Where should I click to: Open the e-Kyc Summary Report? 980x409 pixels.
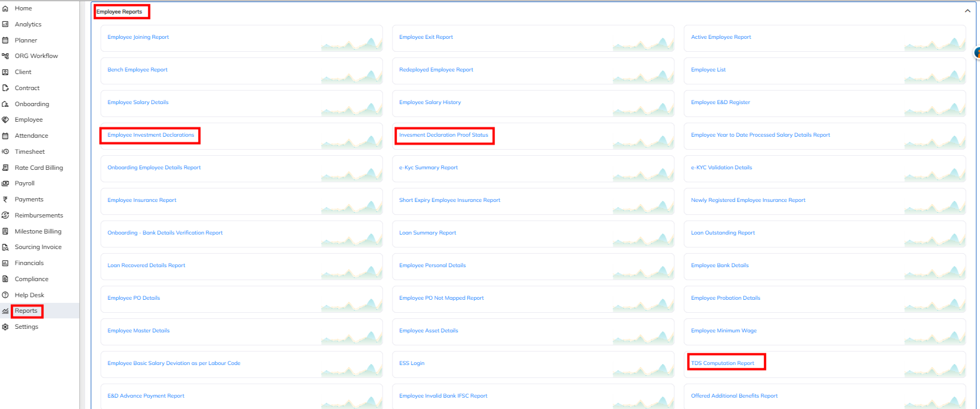tap(428, 168)
